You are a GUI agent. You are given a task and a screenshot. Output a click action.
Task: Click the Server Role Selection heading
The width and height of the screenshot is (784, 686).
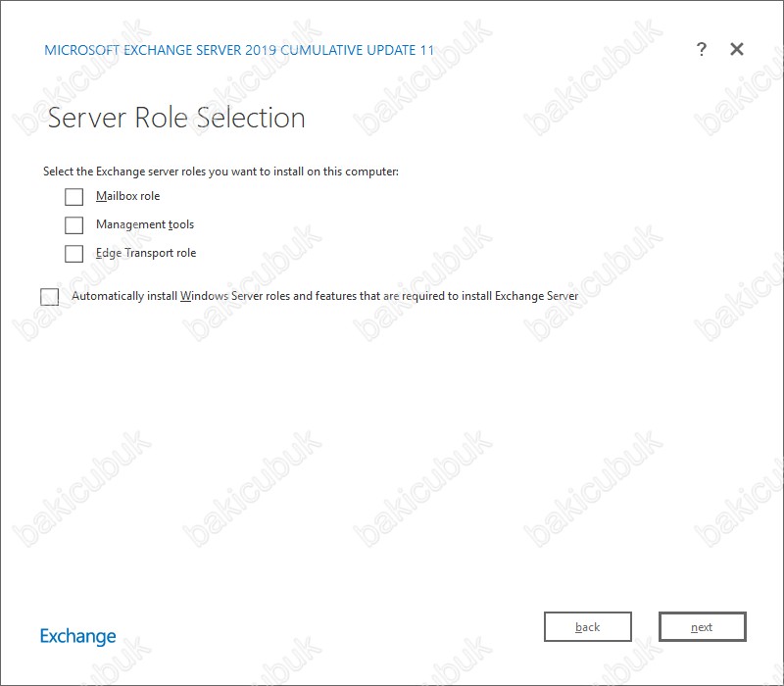click(176, 118)
